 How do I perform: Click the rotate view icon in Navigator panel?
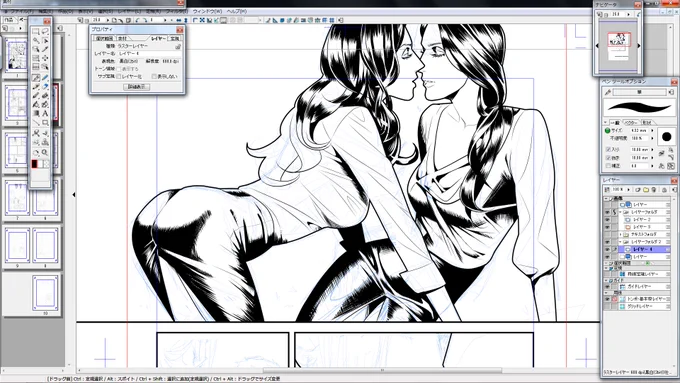point(639,14)
